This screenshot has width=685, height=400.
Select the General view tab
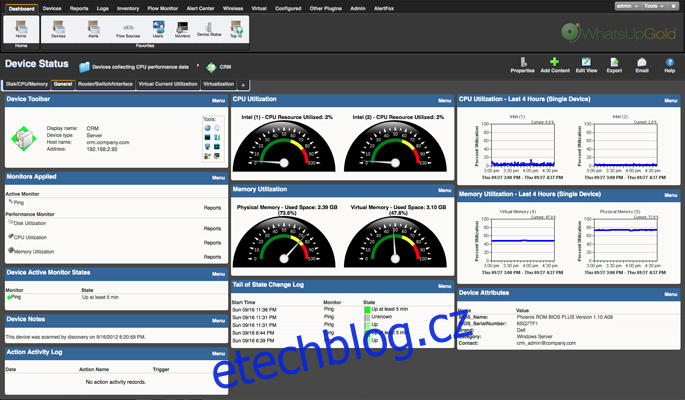[63, 84]
